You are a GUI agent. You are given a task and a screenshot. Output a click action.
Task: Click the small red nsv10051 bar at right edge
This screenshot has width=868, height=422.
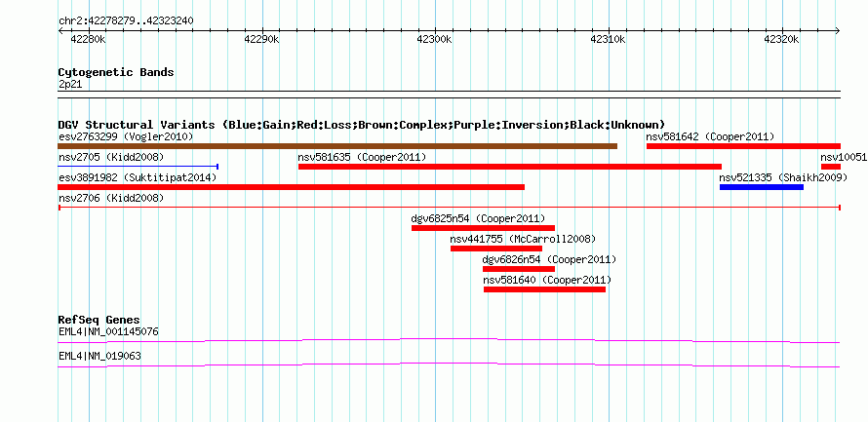(830, 167)
